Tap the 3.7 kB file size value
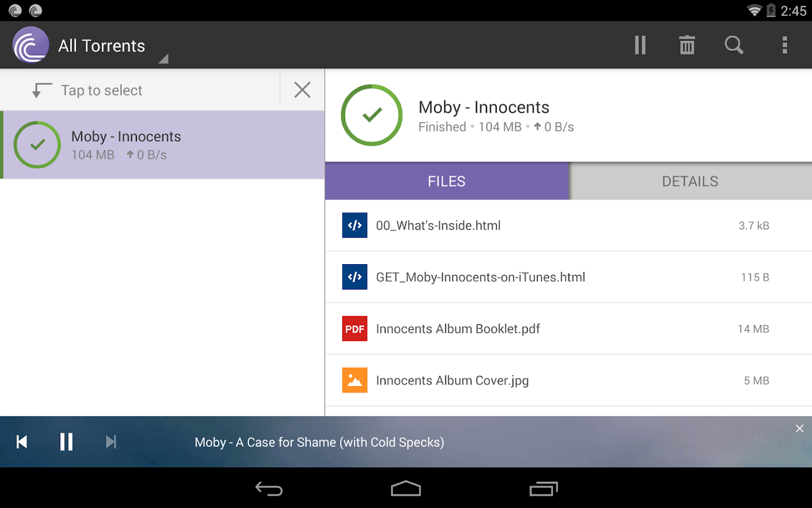 tap(754, 226)
